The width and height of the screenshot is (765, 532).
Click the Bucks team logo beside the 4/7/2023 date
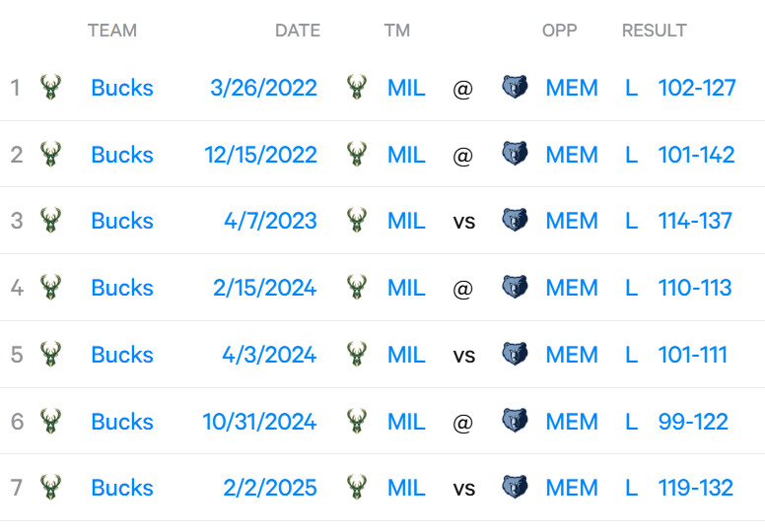[357, 221]
